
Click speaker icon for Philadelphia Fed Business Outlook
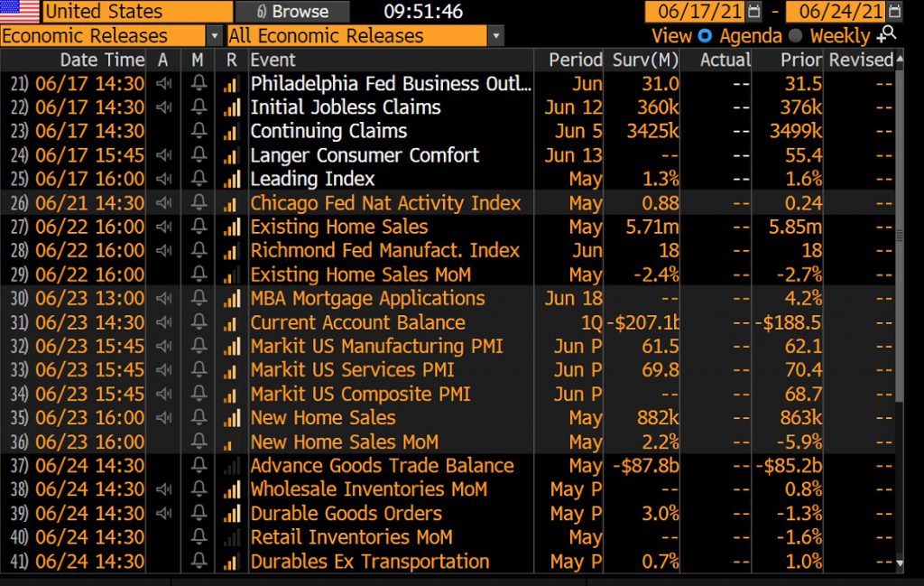(164, 83)
